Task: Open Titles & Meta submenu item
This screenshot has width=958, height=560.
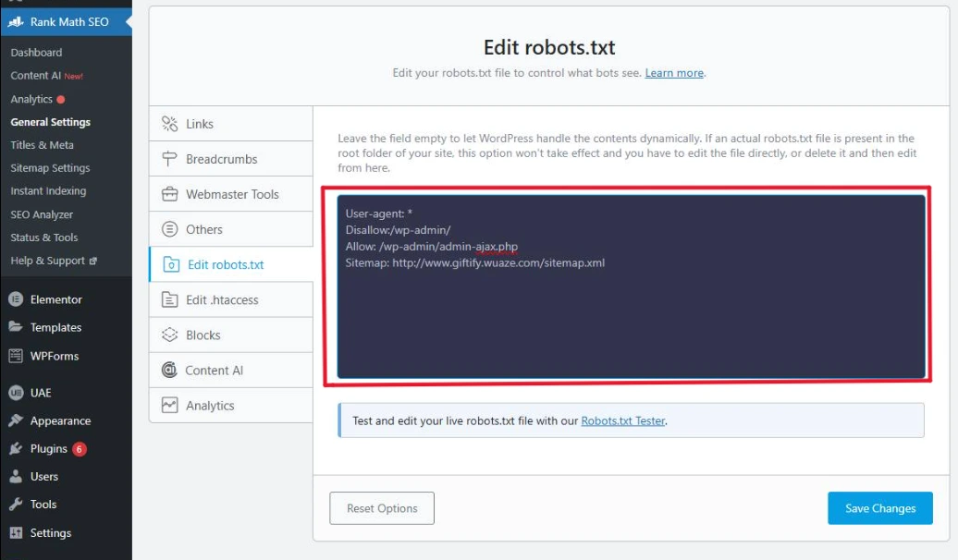Action: 42,145
